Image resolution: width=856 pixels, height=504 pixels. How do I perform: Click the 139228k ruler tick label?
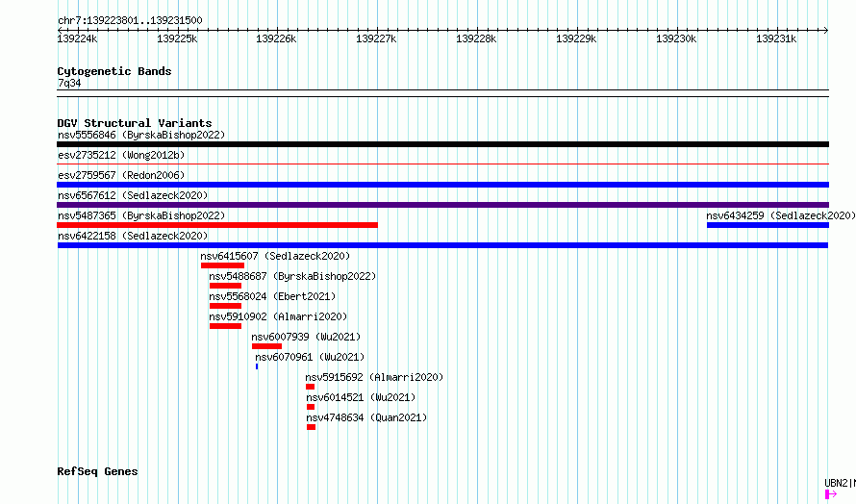pos(477,38)
